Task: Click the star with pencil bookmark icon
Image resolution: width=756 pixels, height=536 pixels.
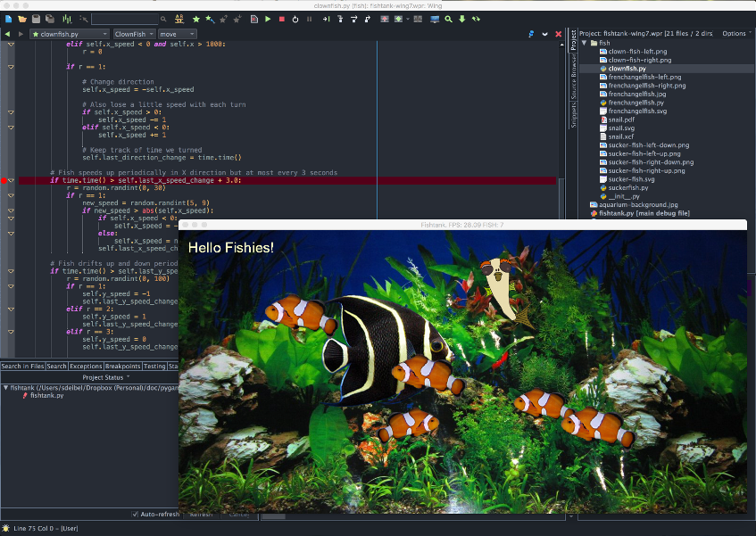Action: pyautogui.click(x=210, y=20)
